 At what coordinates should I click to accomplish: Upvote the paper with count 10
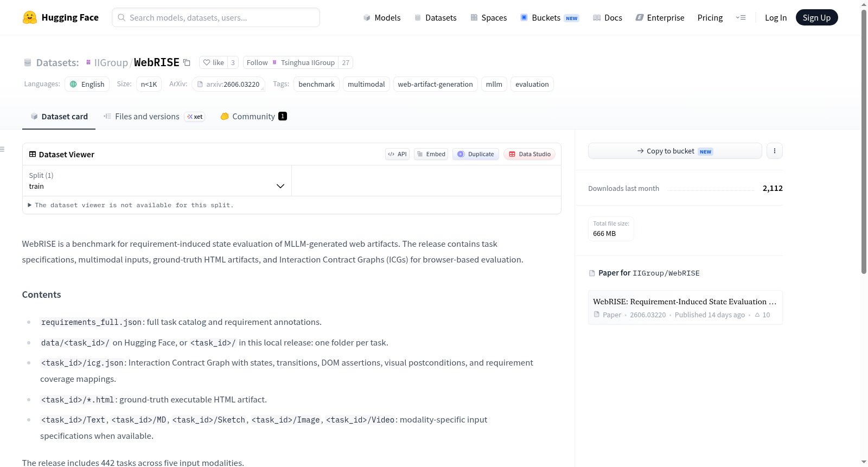(762, 315)
